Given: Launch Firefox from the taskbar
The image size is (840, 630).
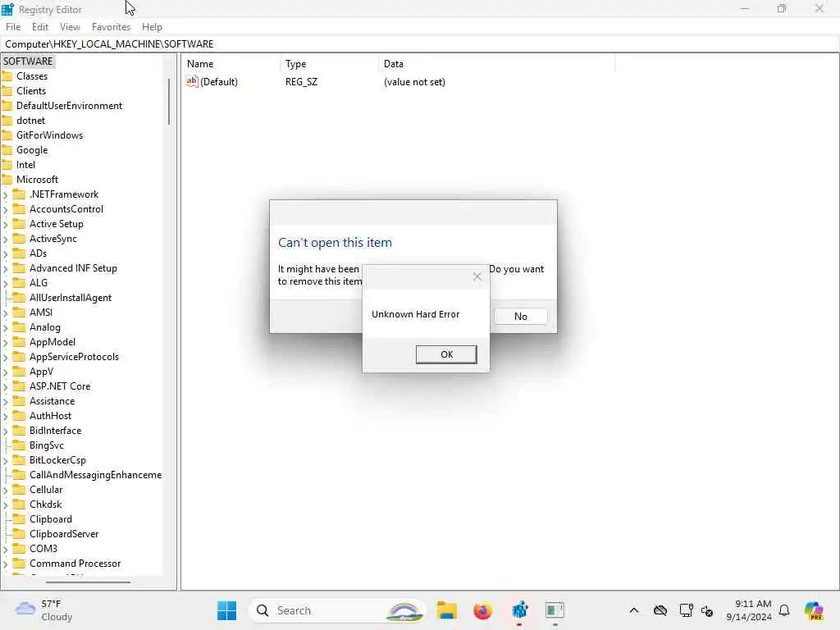Looking at the screenshot, I should pyautogui.click(x=482, y=610).
